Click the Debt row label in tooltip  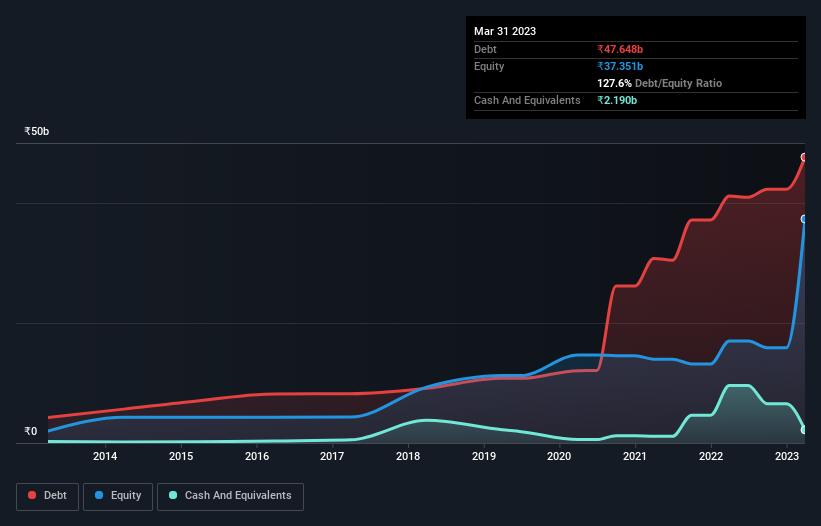click(x=485, y=49)
